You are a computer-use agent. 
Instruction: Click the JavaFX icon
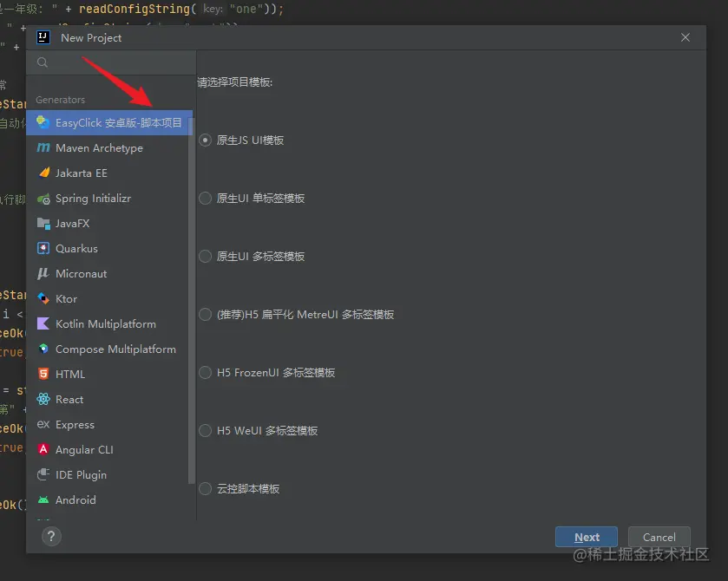click(43, 223)
